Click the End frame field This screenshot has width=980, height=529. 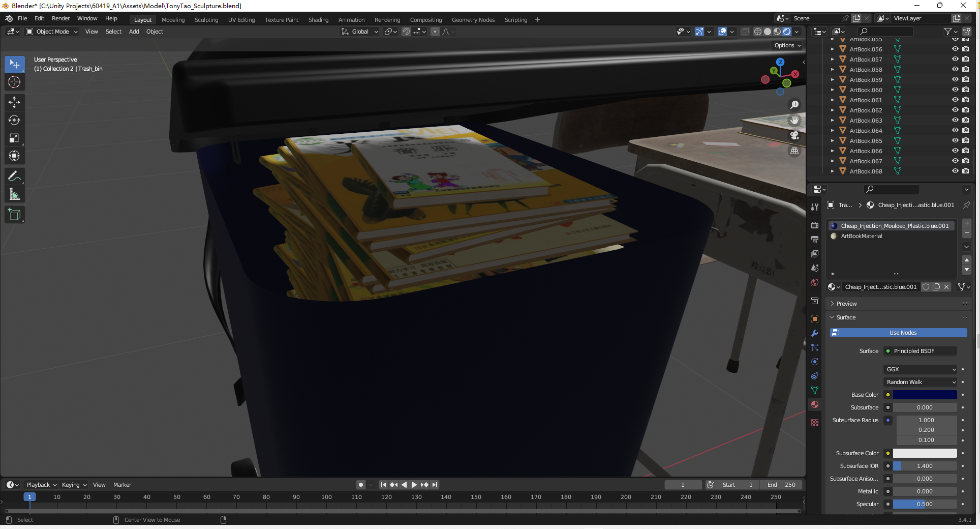782,485
